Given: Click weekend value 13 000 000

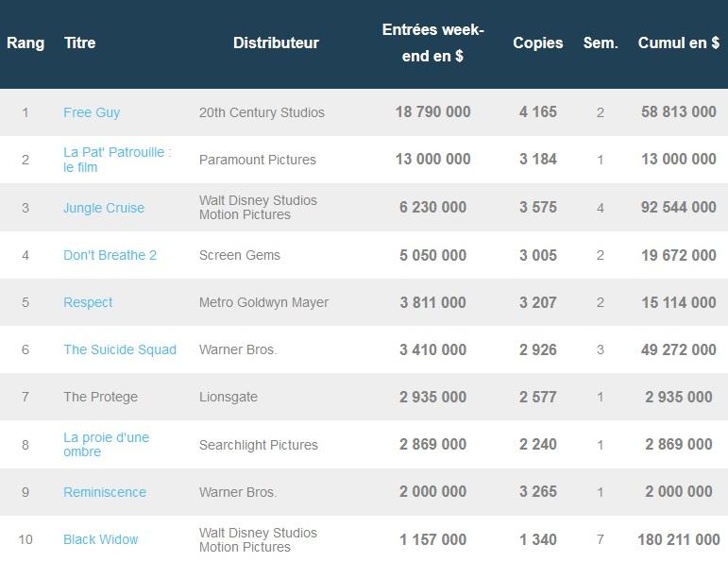Looking at the screenshot, I should (432, 160).
